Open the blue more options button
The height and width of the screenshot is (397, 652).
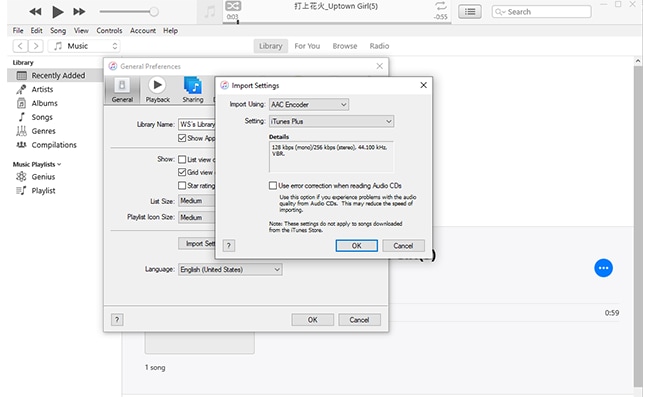click(603, 268)
